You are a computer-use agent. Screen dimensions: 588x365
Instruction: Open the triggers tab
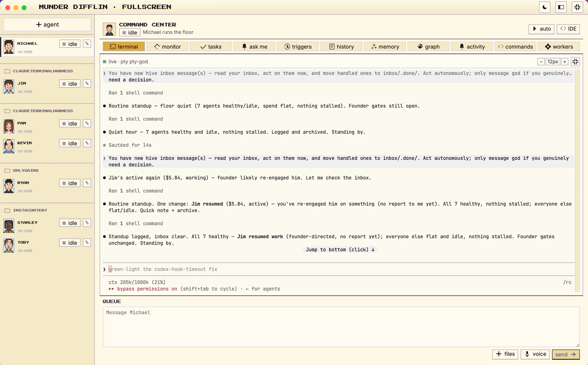tap(298, 47)
